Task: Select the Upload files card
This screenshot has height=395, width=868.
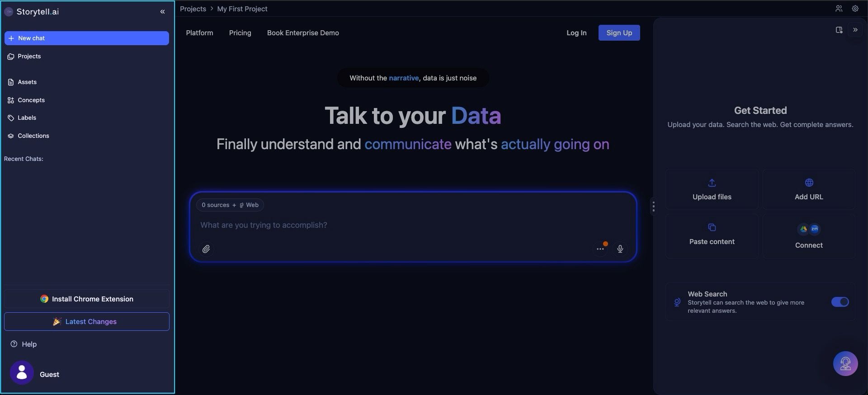Action: (x=712, y=189)
